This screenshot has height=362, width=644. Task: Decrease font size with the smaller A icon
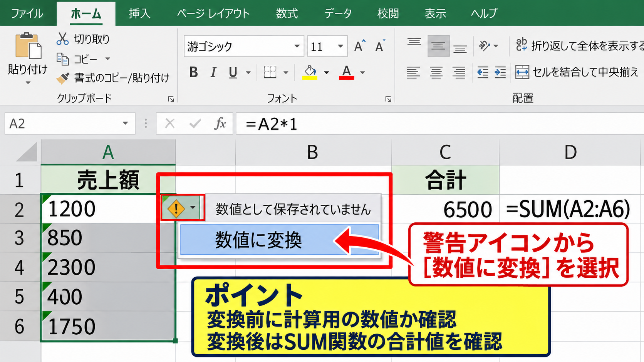380,46
